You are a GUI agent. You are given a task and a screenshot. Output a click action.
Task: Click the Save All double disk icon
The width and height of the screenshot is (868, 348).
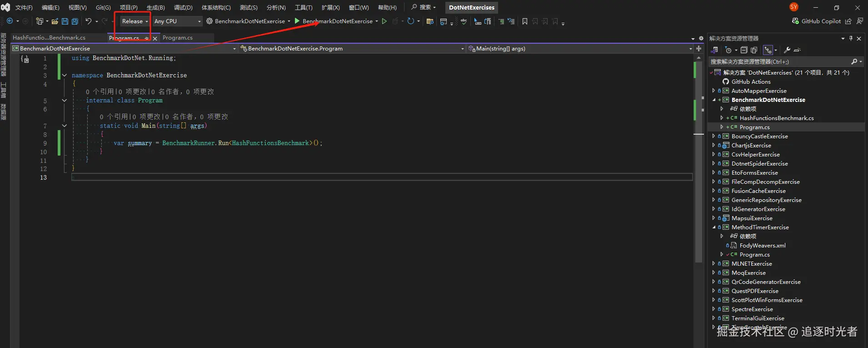pos(75,21)
